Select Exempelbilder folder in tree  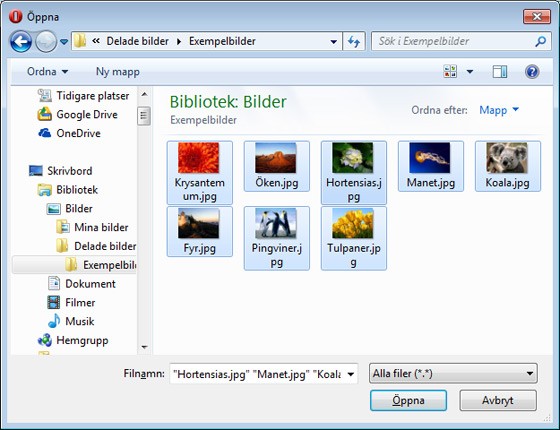tap(74, 265)
